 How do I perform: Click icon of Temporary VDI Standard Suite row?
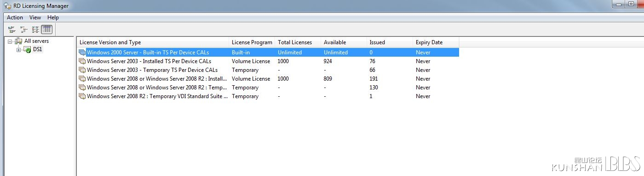pos(82,96)
